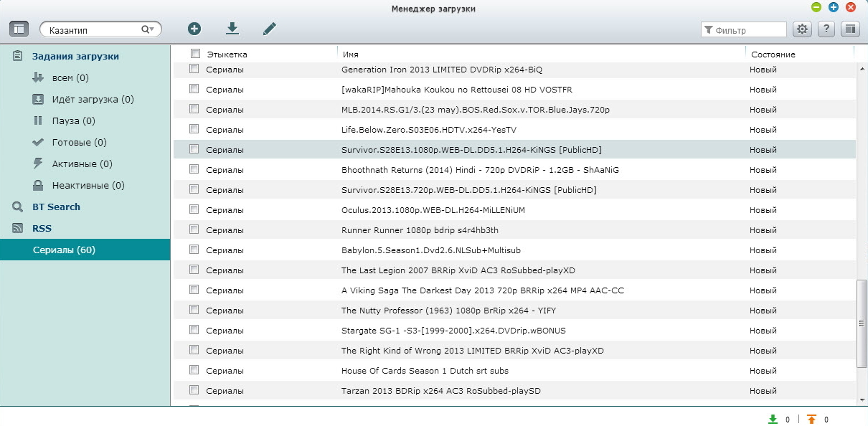Select Готовые (0) in sidebar
868x426 pixels.
point(79,142)
